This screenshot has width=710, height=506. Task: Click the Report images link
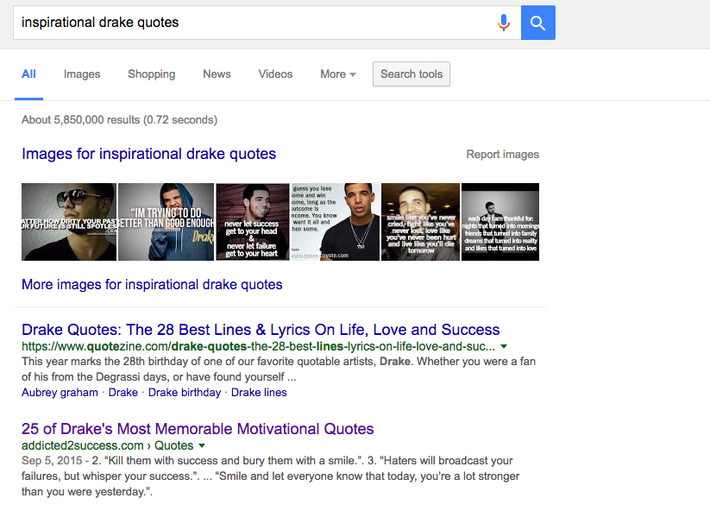(503, 154)
